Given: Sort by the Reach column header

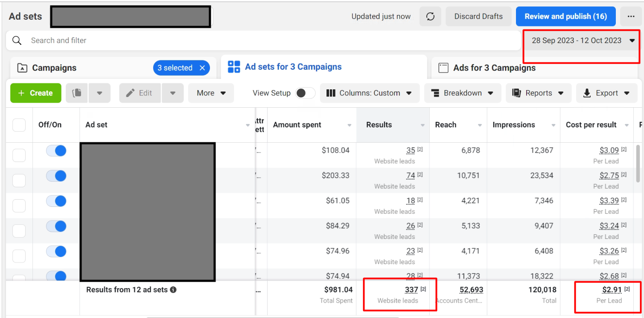Looking at the screenshot, I should click(x=458, y=125).
